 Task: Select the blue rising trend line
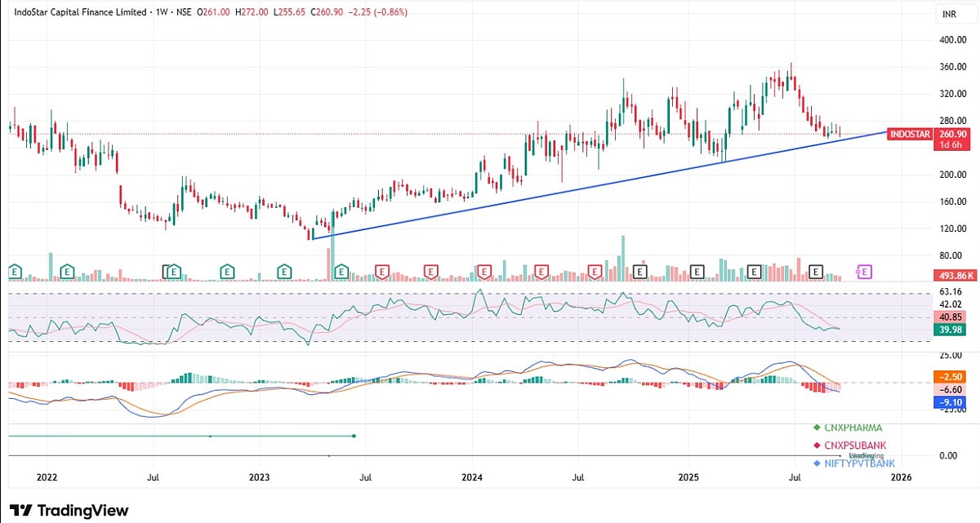pyautogui.click(x=600, y=184)
